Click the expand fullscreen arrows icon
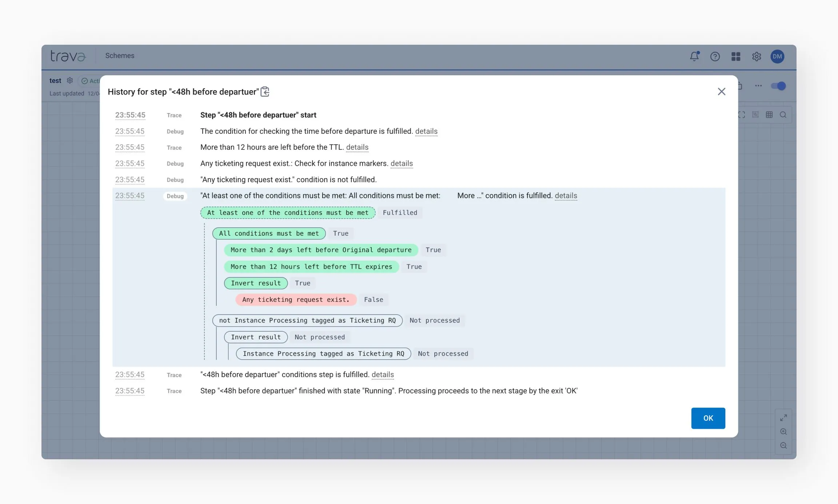The height and width of the screenshot is (504, 838). pyautogui.click(x=783, y=418)
